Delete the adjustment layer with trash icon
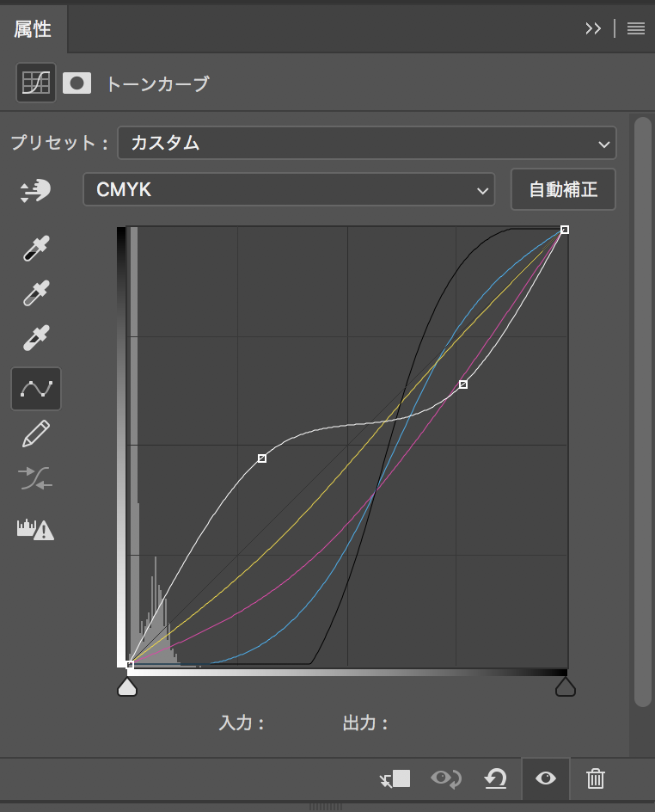 coord(595,779)
